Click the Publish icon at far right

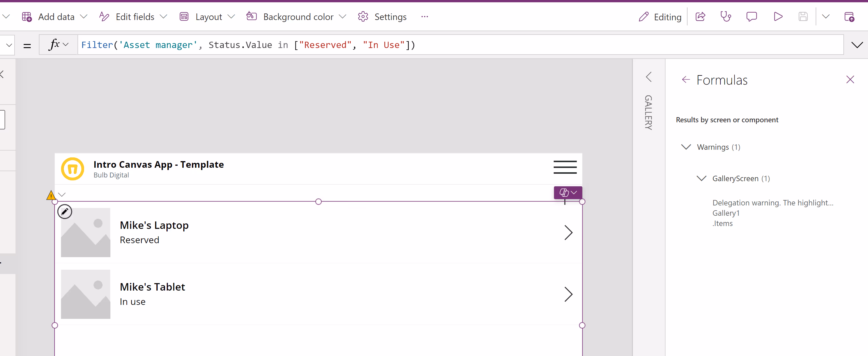click(849, 17)
